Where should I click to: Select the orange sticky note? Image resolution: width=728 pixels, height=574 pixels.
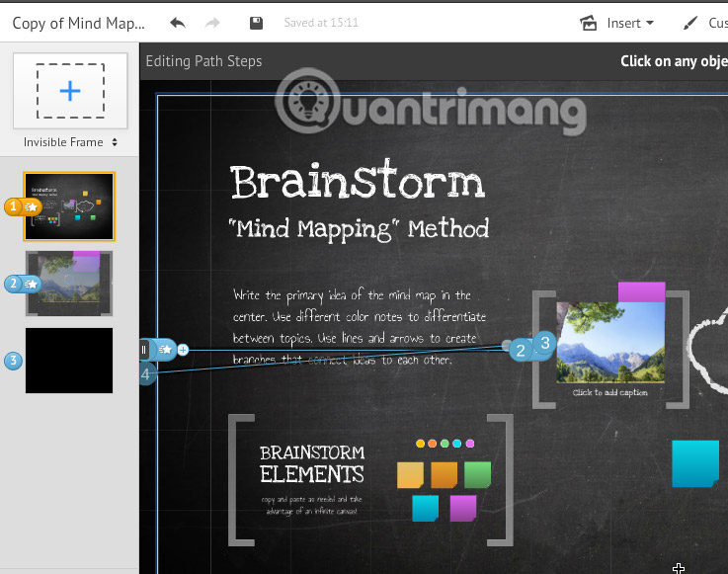[x=444, y=474]
